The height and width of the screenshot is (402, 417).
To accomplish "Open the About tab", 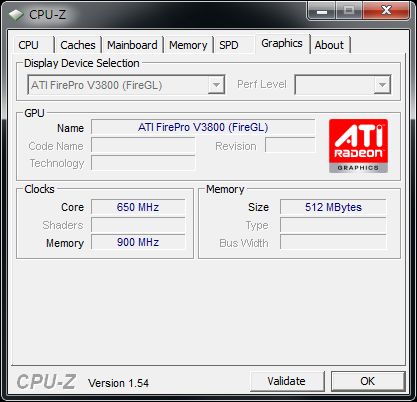I will [329, 45].
